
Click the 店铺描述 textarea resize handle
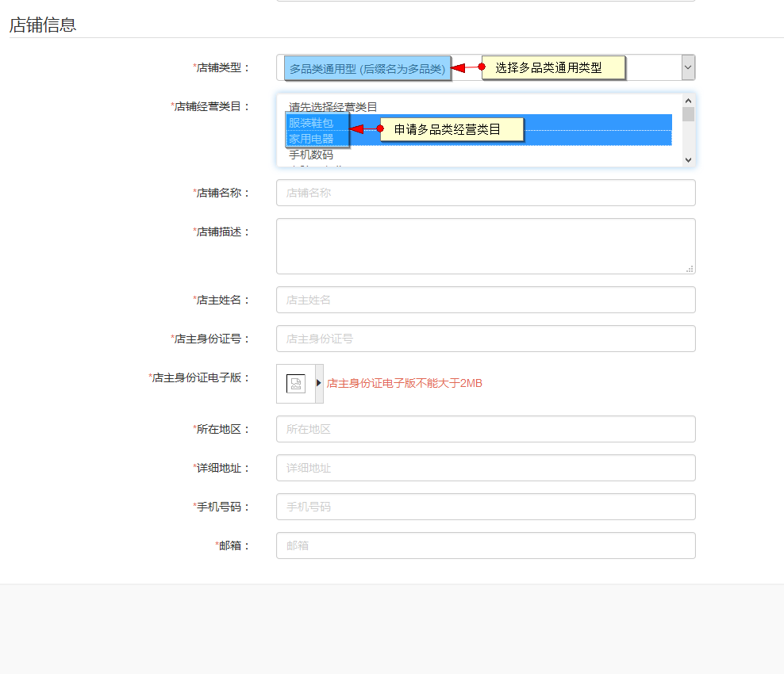click(690, 269)
